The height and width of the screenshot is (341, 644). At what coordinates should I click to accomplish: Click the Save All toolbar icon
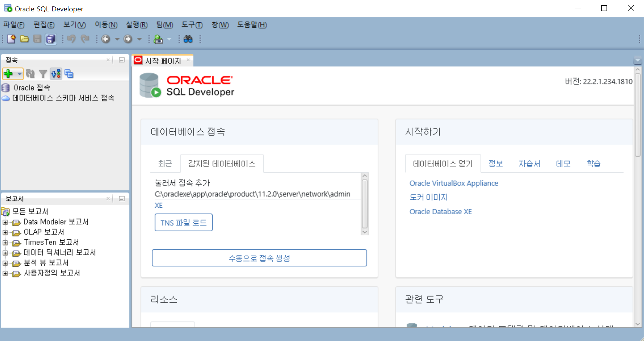[x=51, y=39]
